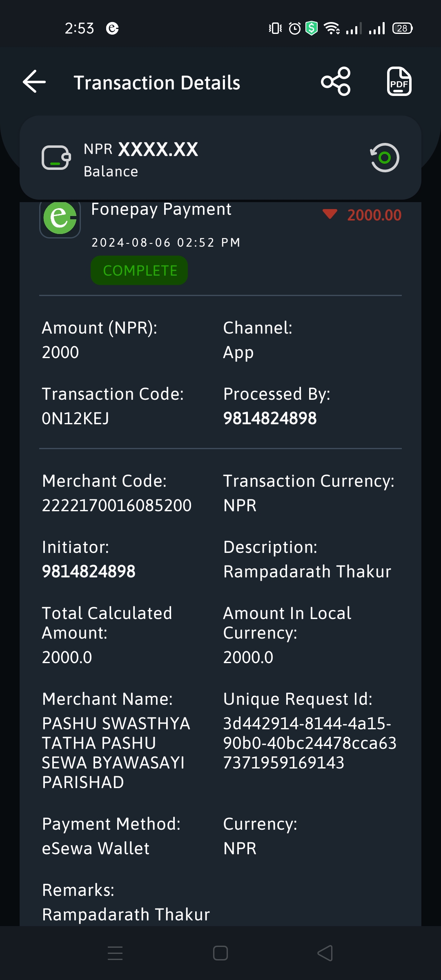Select the transaction code 0N12KEJ
Screen dimensions: 441x980
click(76, 419)
